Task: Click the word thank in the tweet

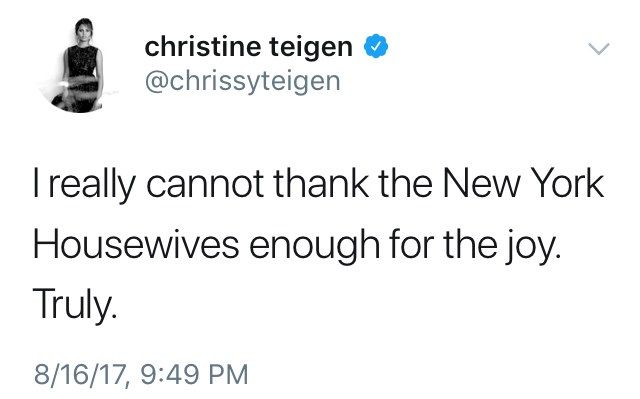Action: coord(321,184)
